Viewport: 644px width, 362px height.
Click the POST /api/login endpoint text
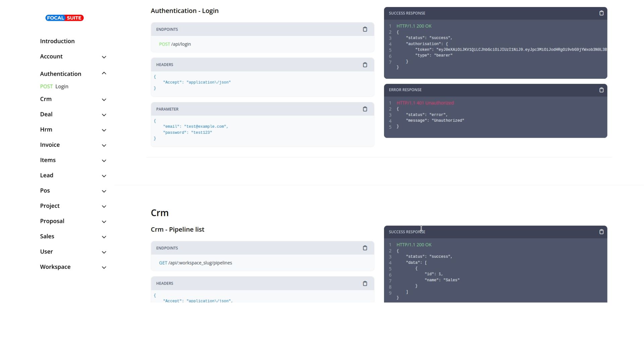(175, 44)
